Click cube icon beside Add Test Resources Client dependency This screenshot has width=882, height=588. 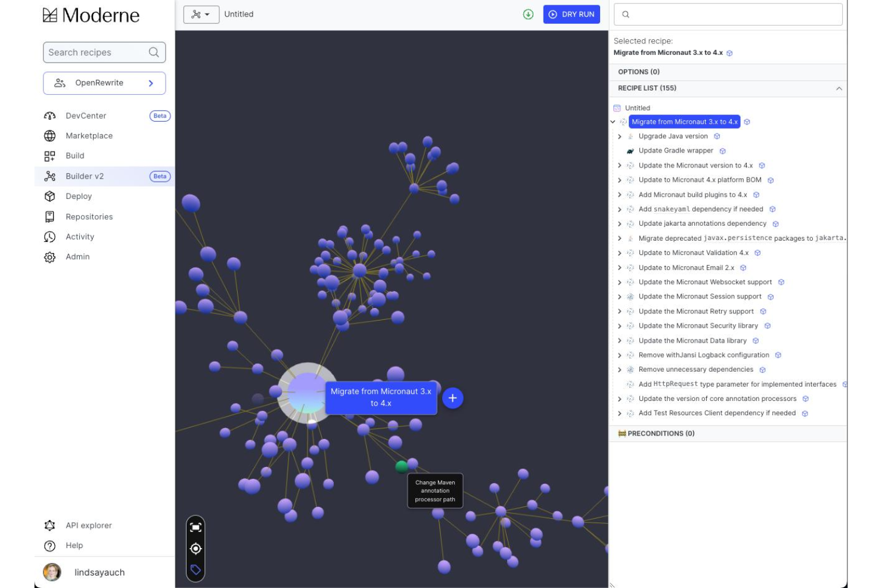[x=805, y=413]
